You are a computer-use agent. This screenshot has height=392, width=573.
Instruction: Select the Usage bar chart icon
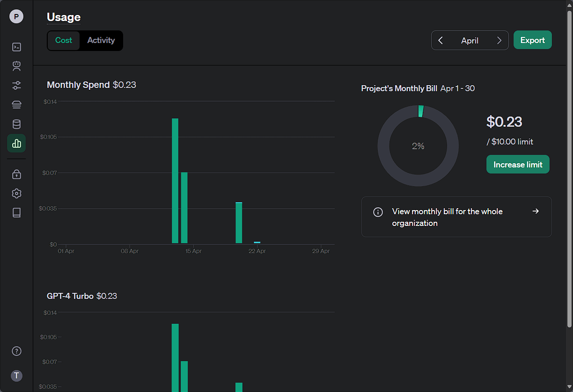tap(16, 143)
